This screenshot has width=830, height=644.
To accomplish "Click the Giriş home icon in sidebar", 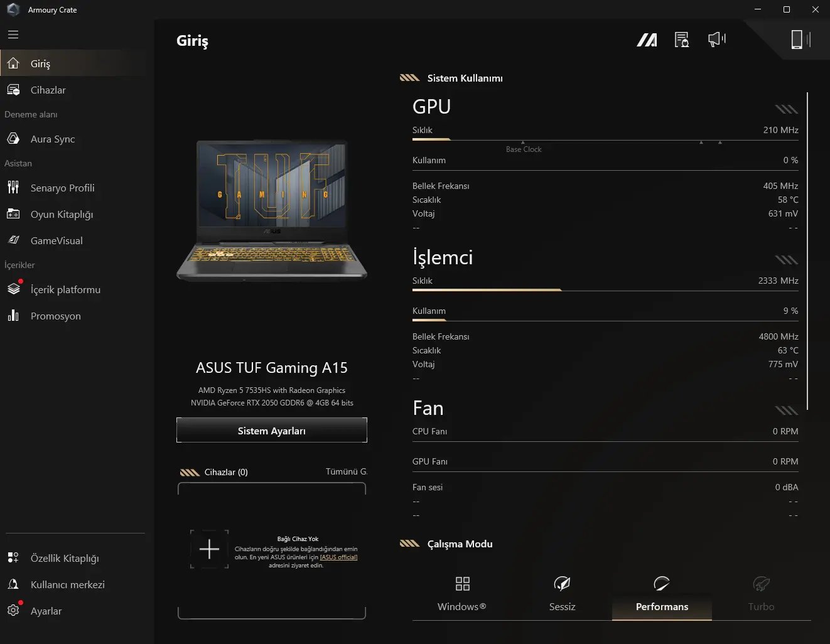I will coord(13,63).
